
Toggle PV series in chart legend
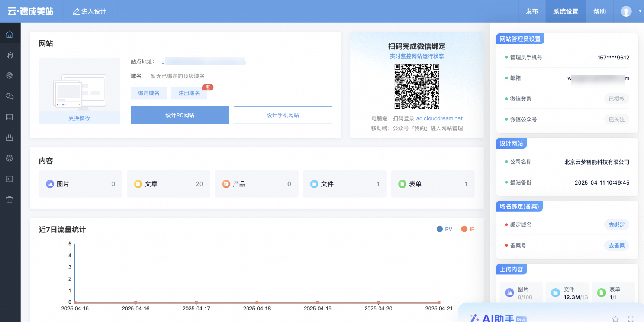(x=444, y=229)
